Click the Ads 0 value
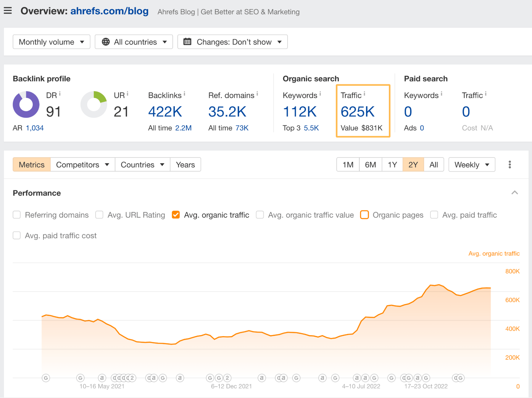Image resolution: width=532 pixels, height=398 pixels. pos(422,128)
